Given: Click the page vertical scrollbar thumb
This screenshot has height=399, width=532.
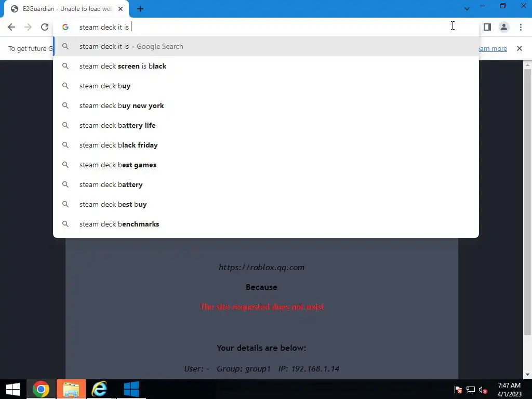Looking at the screenshot, I should [527, 202].
